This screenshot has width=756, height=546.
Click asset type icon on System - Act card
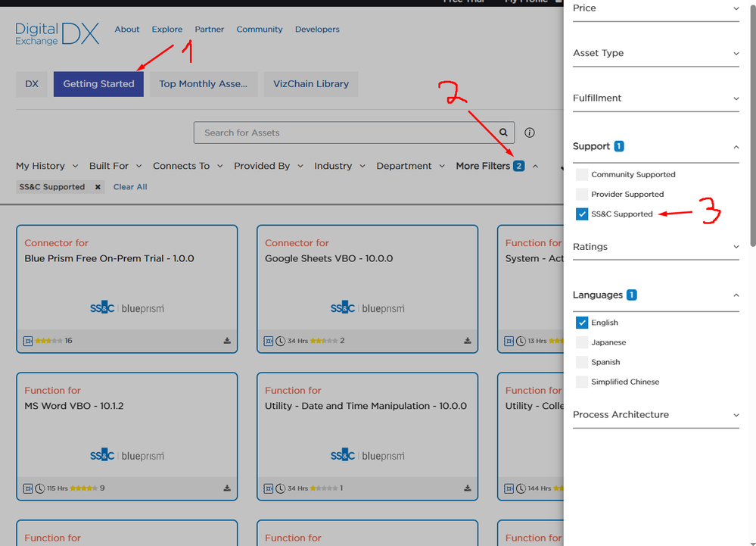509,341
